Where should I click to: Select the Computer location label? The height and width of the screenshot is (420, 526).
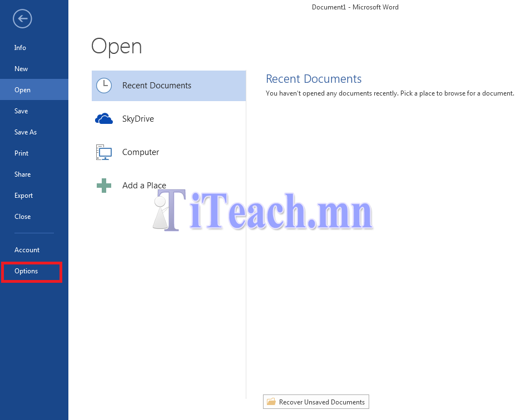pos(141,152)
